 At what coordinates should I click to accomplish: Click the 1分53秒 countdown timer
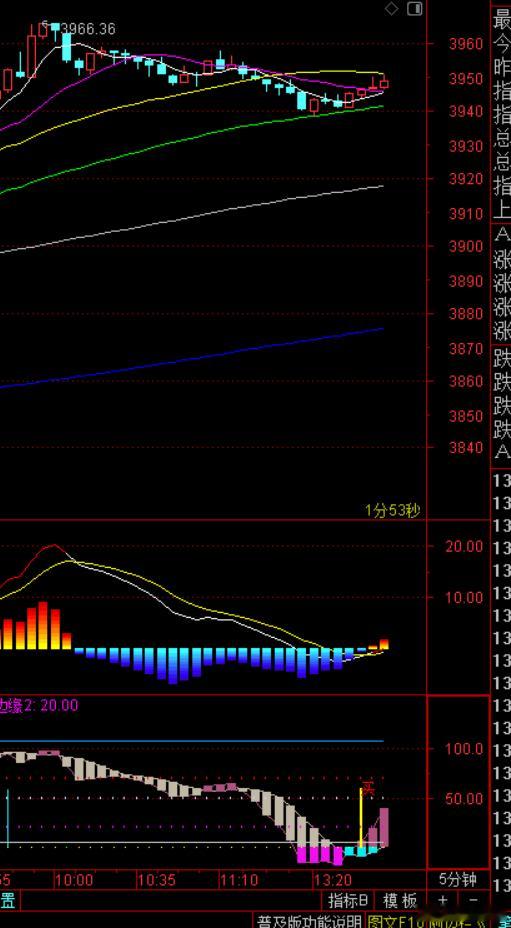tap(393, 510)
